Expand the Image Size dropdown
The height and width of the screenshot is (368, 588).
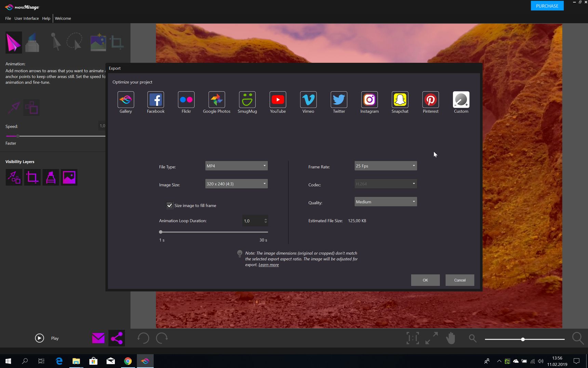(236, 184)
